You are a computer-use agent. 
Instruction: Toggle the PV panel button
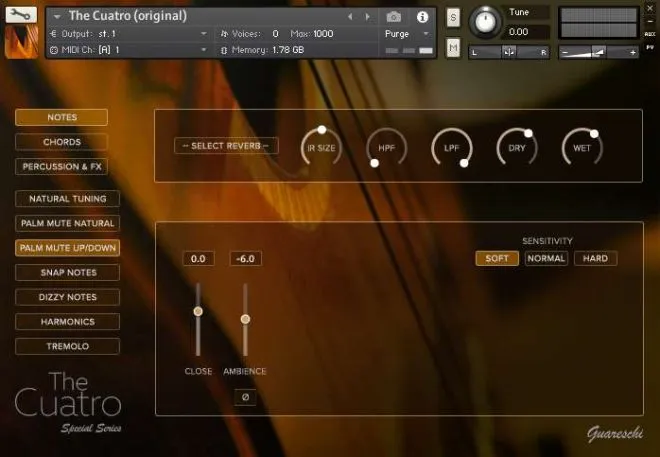tap(650, 48)
